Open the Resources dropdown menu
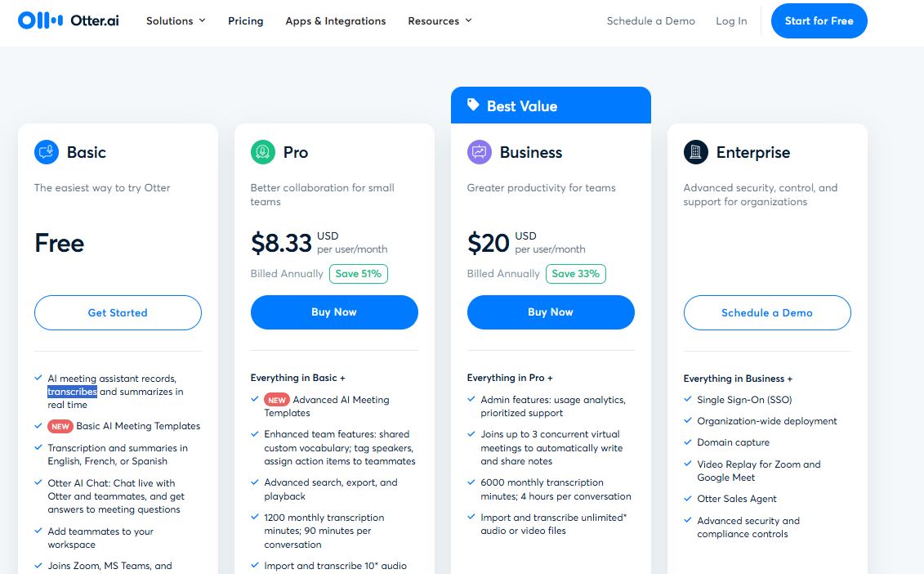 (440, 20)
